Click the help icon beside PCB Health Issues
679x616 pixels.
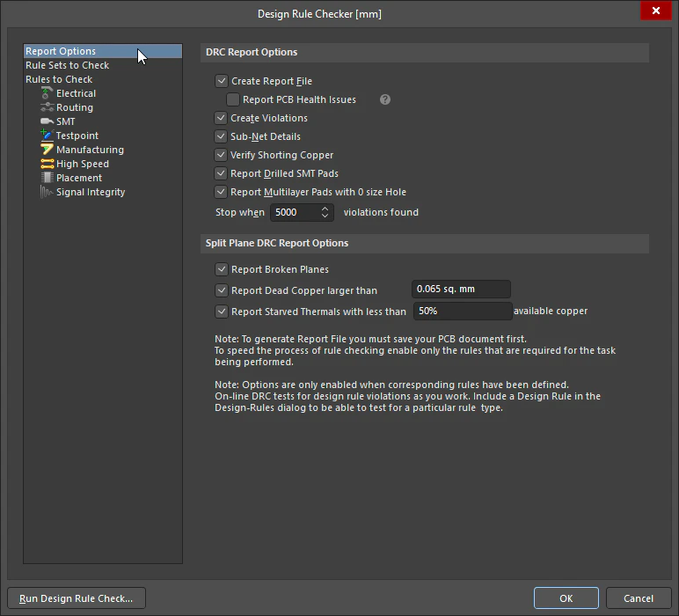click(385, 99)
